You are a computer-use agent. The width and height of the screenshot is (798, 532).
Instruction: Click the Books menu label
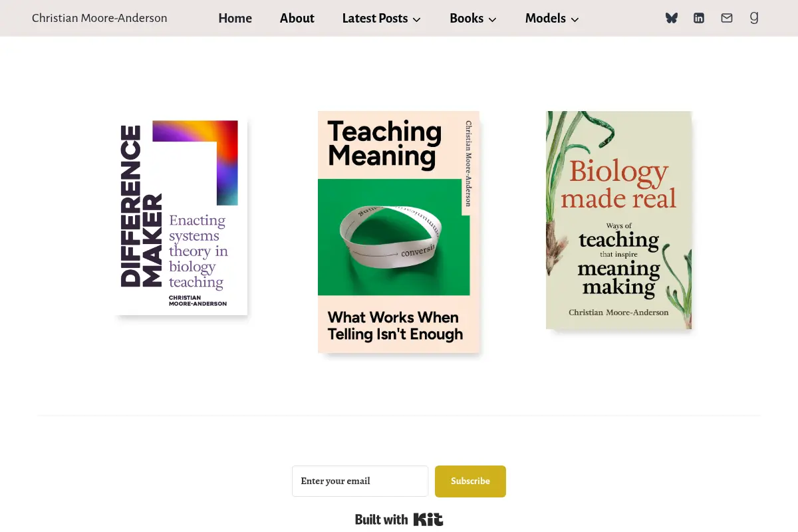point(467,19)
